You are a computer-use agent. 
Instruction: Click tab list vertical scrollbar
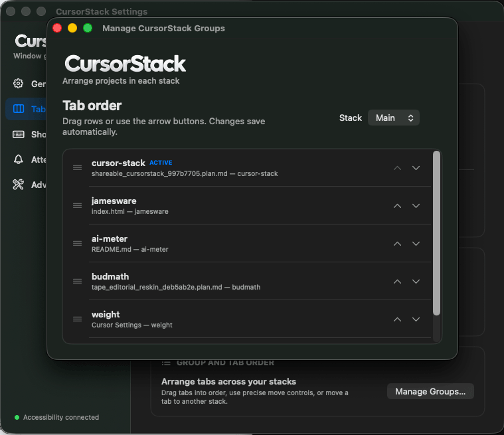[x=436, y=233]
